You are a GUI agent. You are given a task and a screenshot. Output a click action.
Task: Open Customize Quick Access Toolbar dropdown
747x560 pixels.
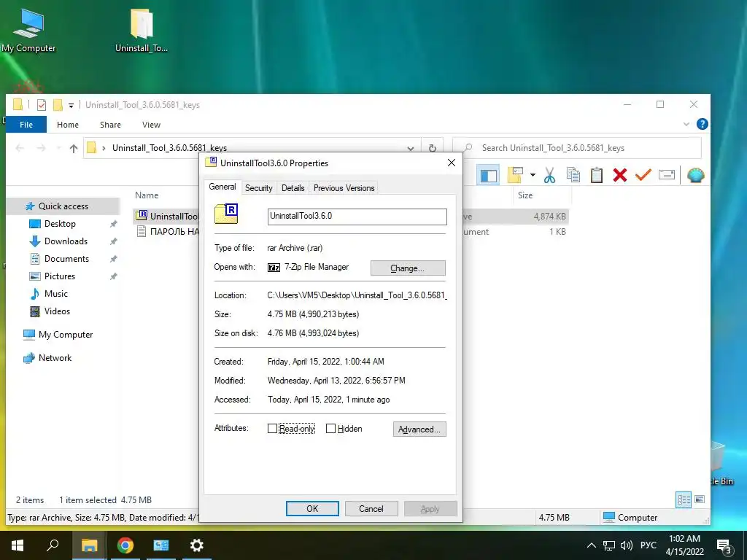71,105
